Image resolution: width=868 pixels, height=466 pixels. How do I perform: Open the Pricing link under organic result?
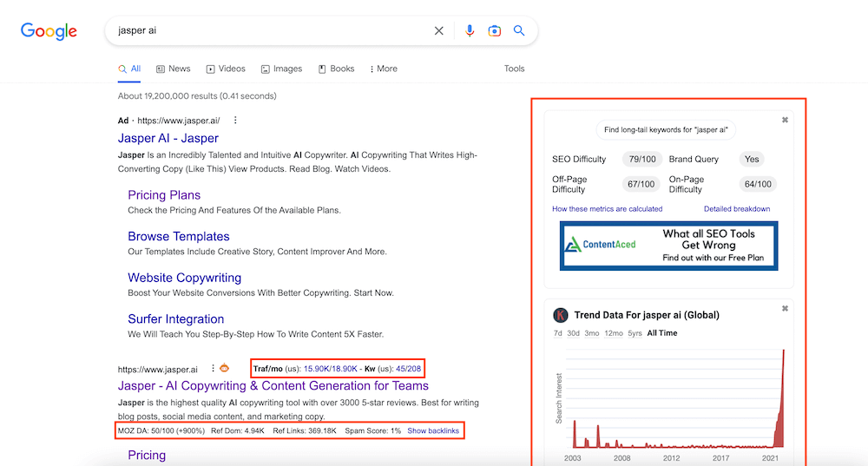point(147,455)
